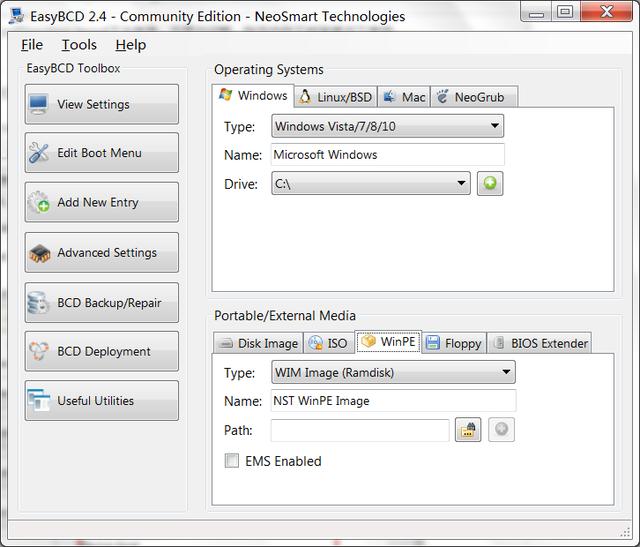This screenshot has height=547, width=640.
Task: Click the disc icon on ISO tab
Action: pyautogui.click(x=316, y=343)
